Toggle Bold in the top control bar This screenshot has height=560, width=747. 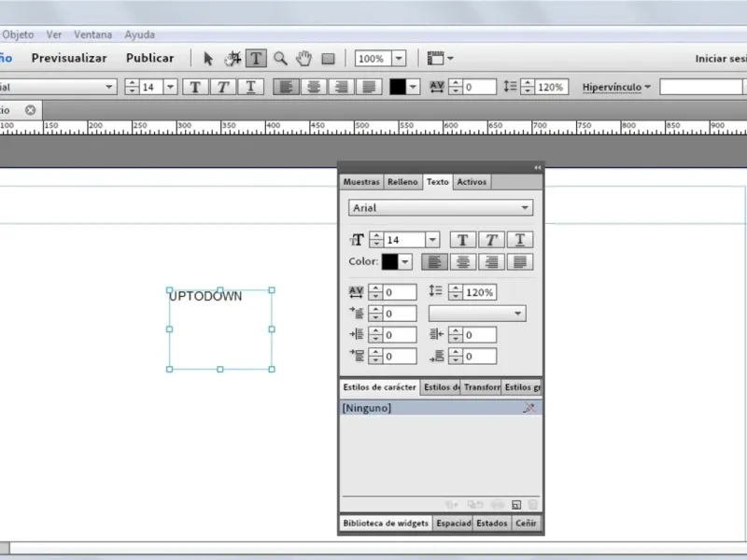(195, 87)
